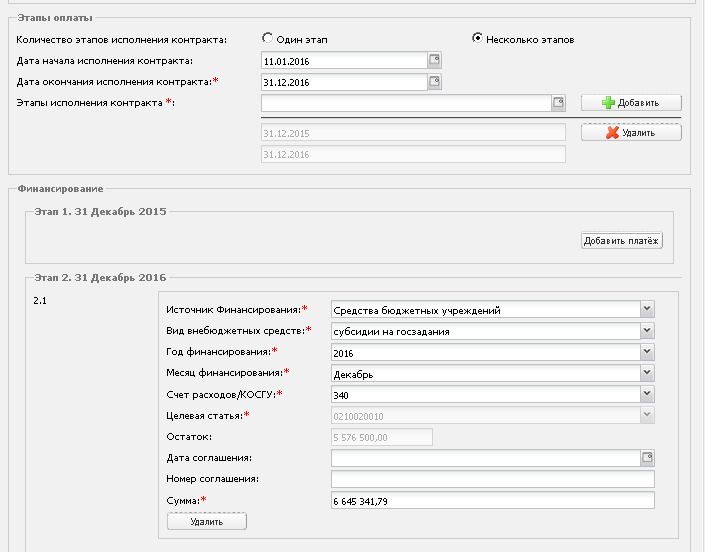Select Несколько этапов radio button
This screenshot has height=552, width=705.
coord(477,38)
